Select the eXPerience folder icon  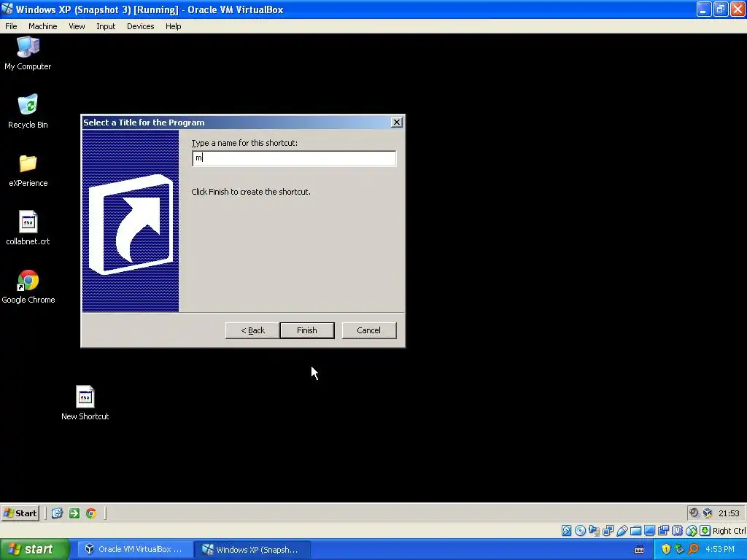pos(28,170)
